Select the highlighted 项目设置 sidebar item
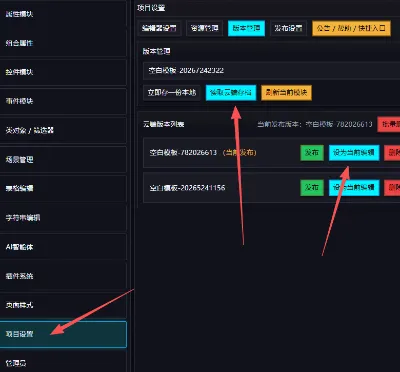This screenshot has height=372, width=400. pos(63,334)
